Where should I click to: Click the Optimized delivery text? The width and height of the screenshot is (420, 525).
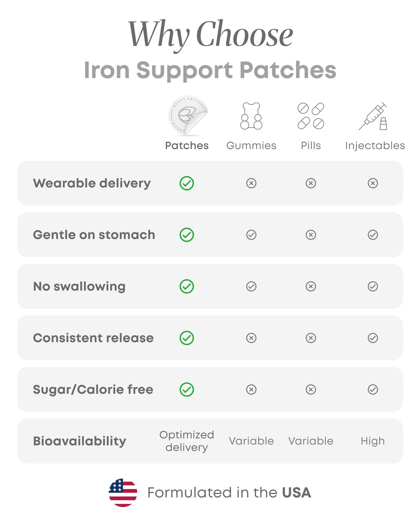point(187,441)
